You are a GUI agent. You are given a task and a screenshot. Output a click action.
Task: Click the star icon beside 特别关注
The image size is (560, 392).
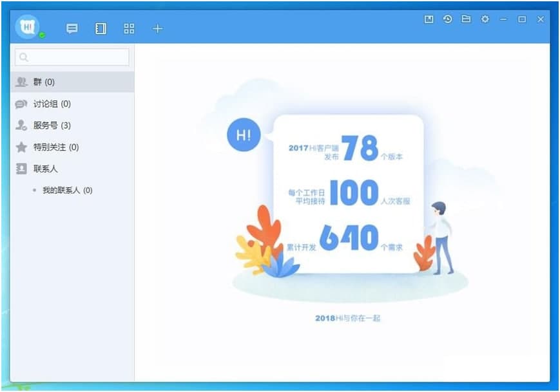[x=21, y=147]
